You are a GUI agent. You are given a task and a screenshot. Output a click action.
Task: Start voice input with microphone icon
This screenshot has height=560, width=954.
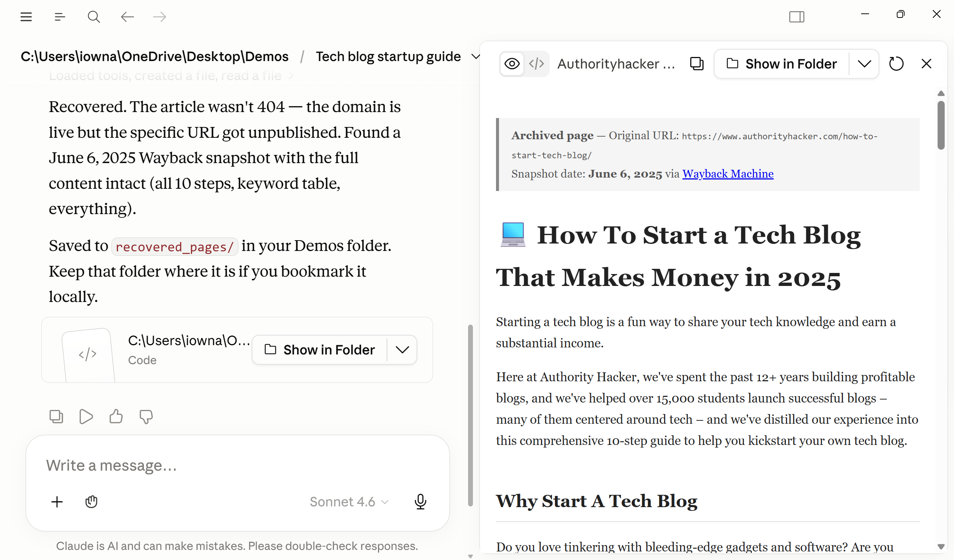pos(420,502)
